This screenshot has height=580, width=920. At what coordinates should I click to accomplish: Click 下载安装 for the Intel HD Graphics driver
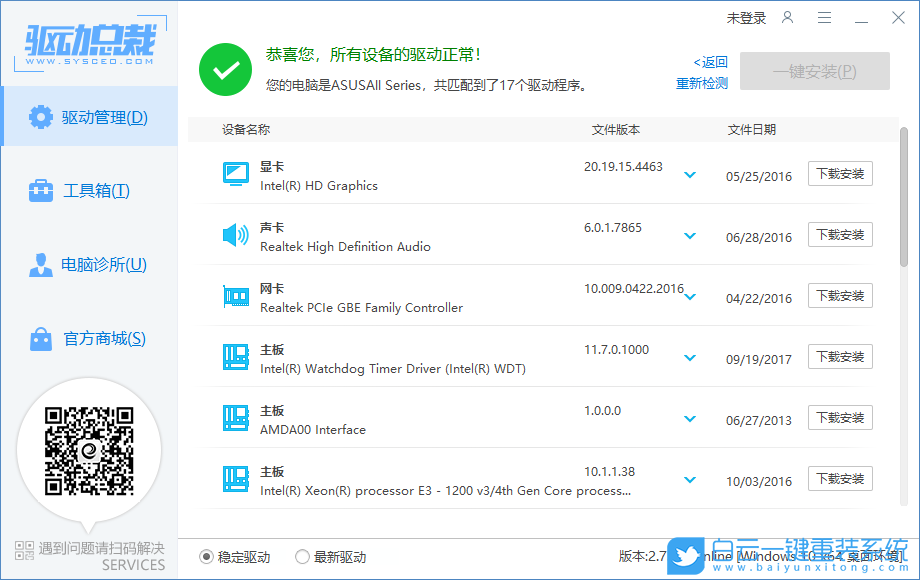point(840,173)
